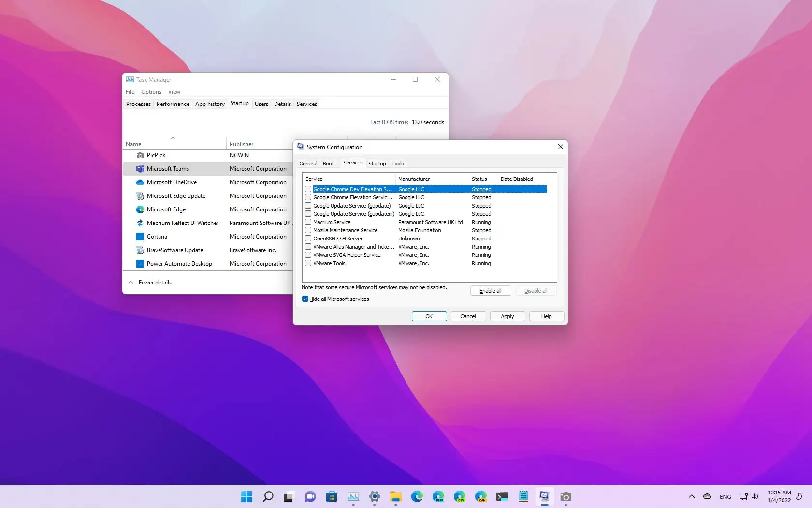Uncheck Hide all Microsoft services
Screen dimensions: 812x508
pos(305,299)
